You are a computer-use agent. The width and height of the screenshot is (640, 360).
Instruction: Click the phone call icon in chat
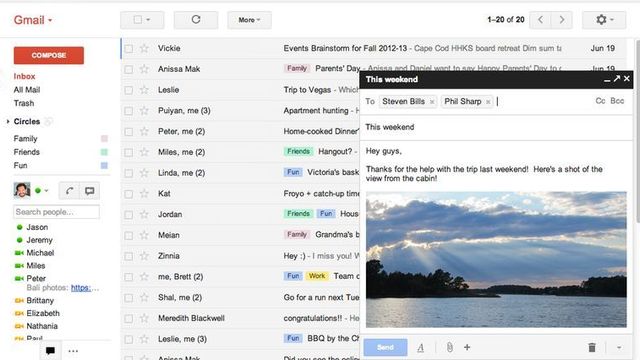(x=69, y=191)
